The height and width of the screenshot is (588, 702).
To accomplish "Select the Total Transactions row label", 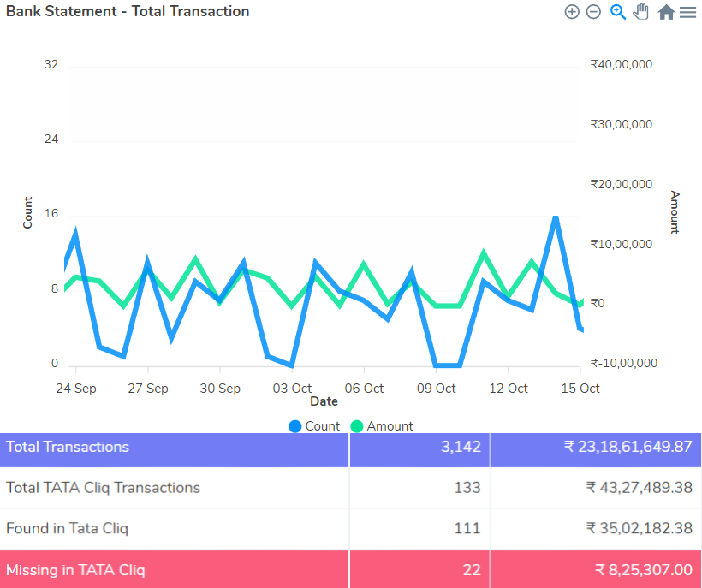I will [x=68, y=447].
